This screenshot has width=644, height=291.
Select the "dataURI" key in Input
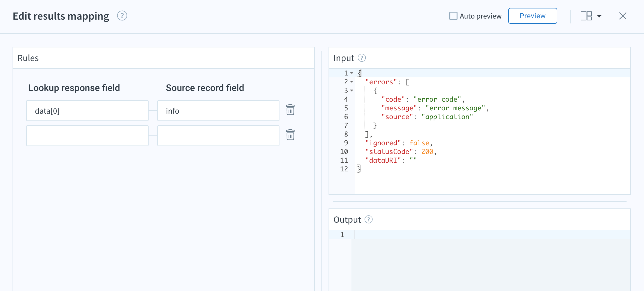[383, 160]
